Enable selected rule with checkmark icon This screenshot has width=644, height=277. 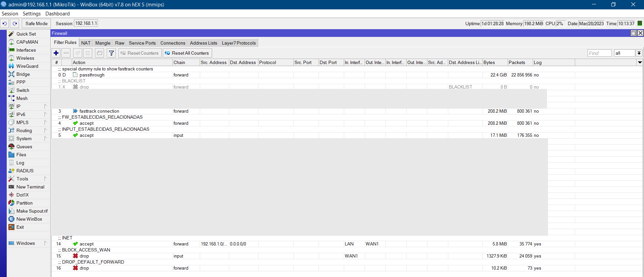click(78, 53)
